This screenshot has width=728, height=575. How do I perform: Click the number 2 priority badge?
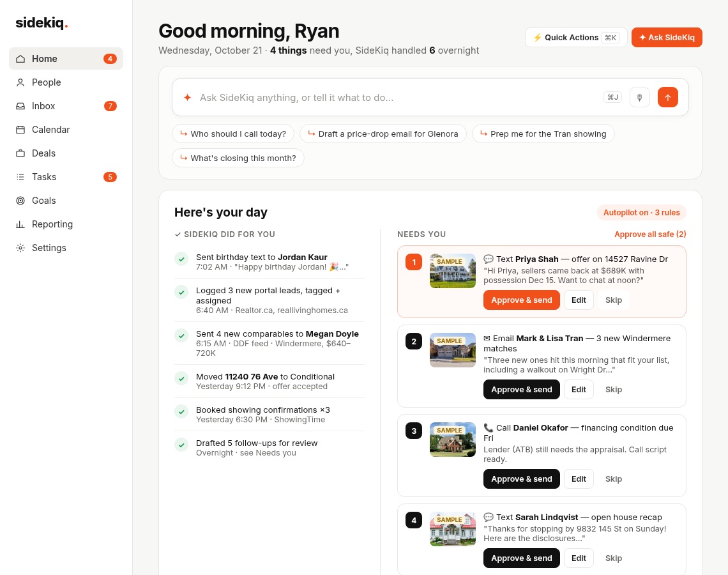click(414, 341)
